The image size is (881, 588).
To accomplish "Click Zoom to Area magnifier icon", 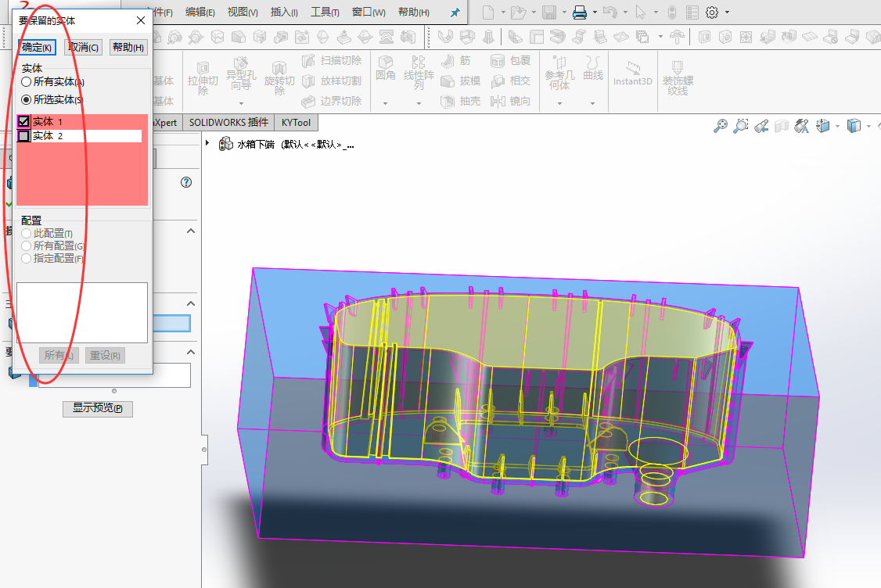I will pyautogui.click(x=741, y=126).
